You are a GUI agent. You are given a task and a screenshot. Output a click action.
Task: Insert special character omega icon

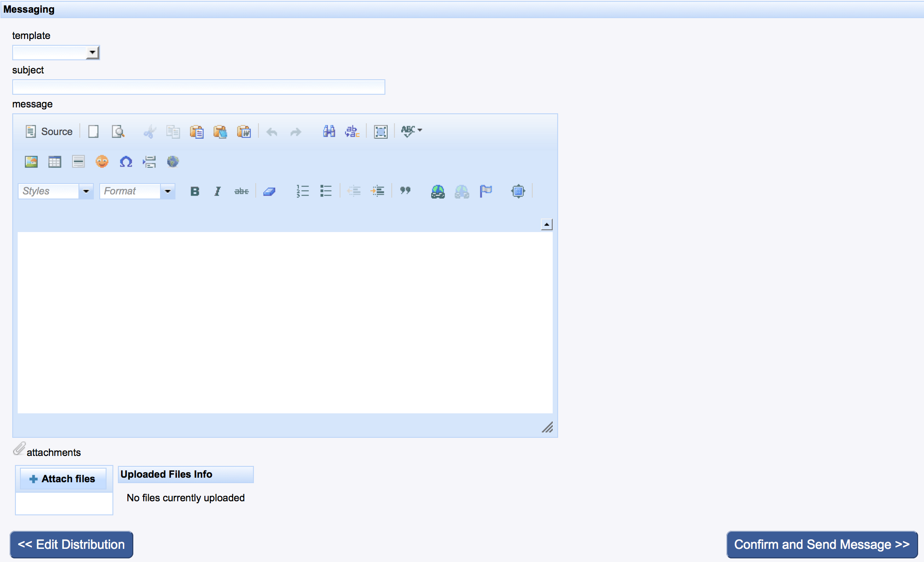click(126, 162)
